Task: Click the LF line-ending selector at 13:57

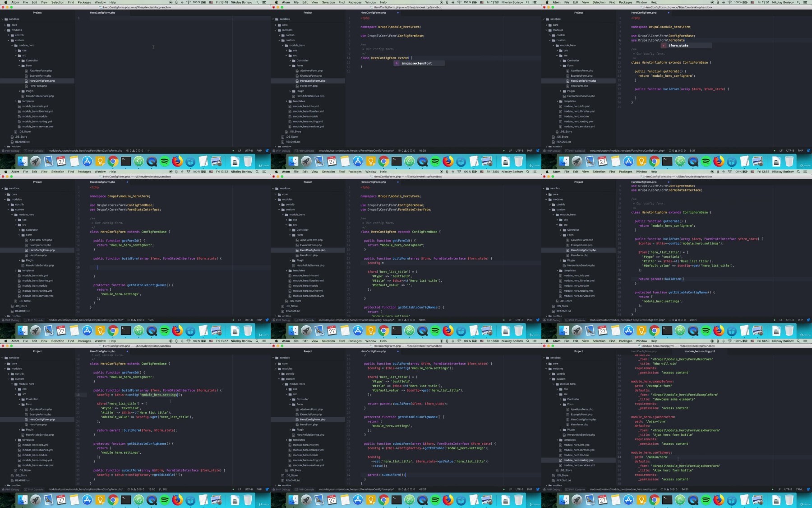Action: click(240, 489)
